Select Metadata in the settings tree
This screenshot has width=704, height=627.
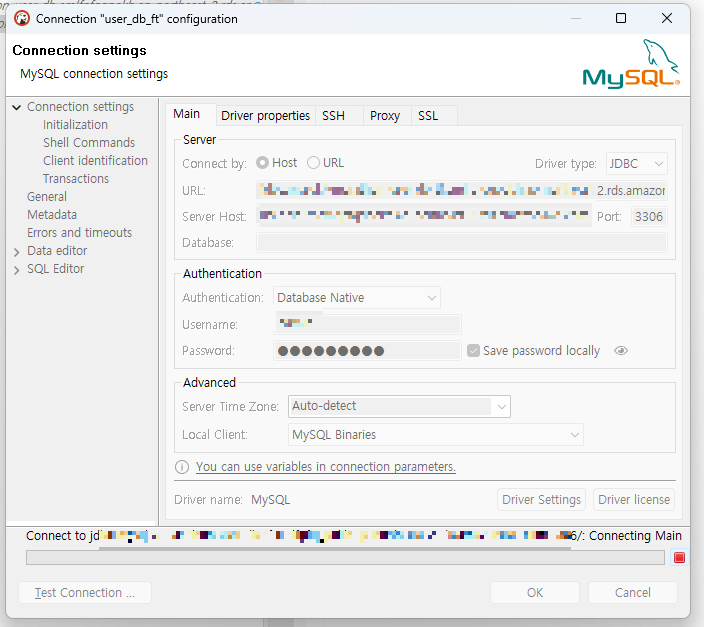52,215
